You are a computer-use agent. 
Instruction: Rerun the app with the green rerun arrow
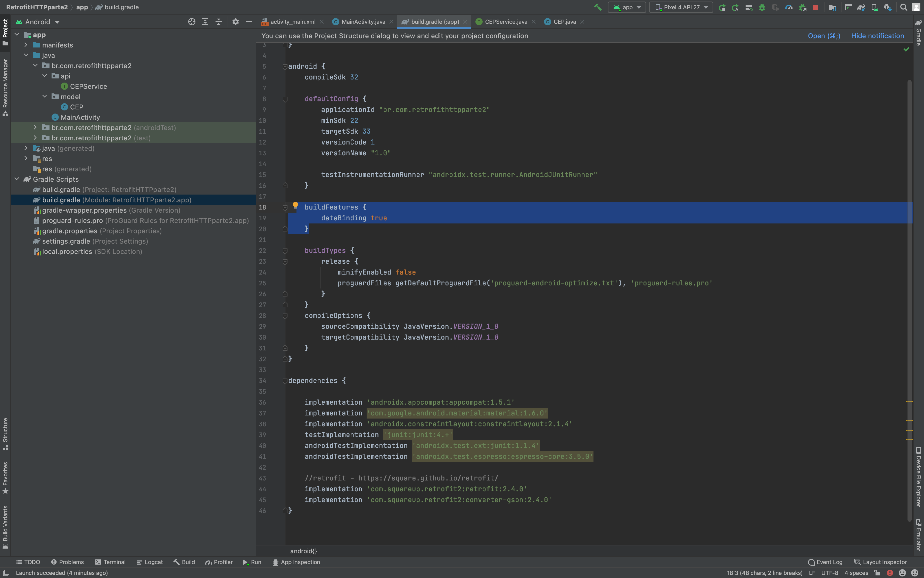point(722,7)
